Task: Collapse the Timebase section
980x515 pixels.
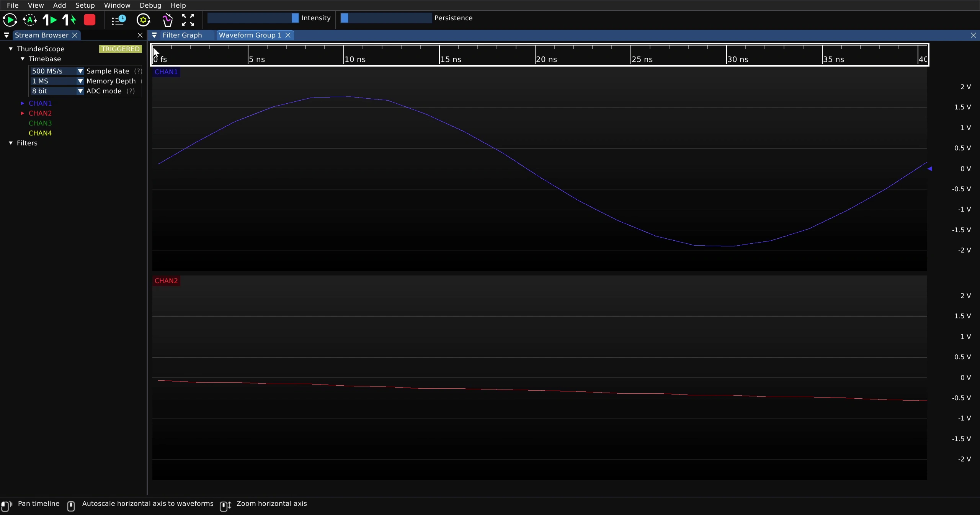Action: point(23,59)
